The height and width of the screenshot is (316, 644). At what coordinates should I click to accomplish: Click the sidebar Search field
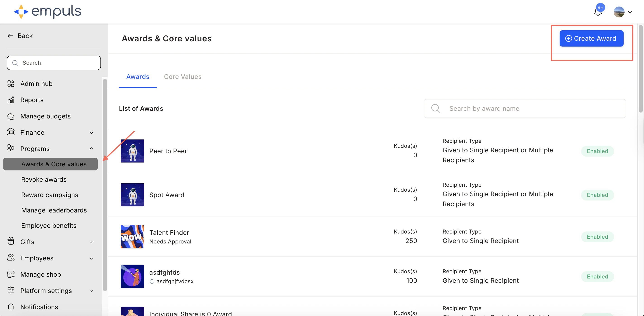click(x=54, y=63)
